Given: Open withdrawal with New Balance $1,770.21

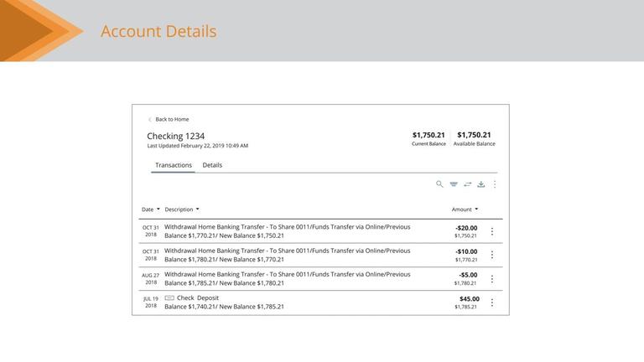Looking at the screenshot, I should 287,255.
